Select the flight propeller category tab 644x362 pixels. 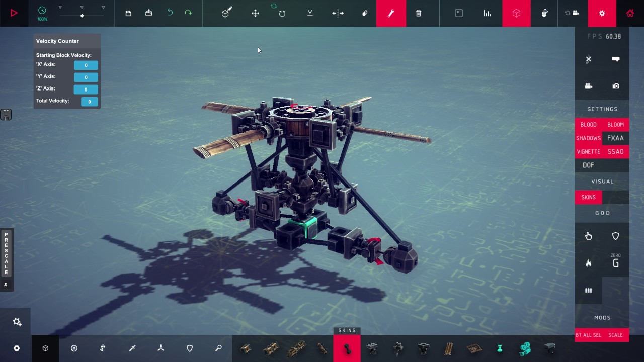pos(161,348)
